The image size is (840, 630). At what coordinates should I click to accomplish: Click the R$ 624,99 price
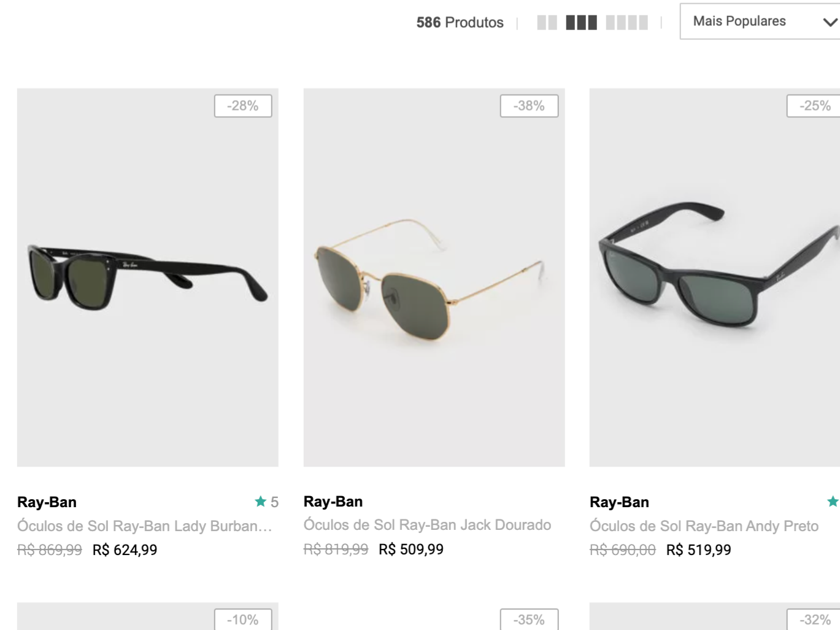click(x=125, y=550)
